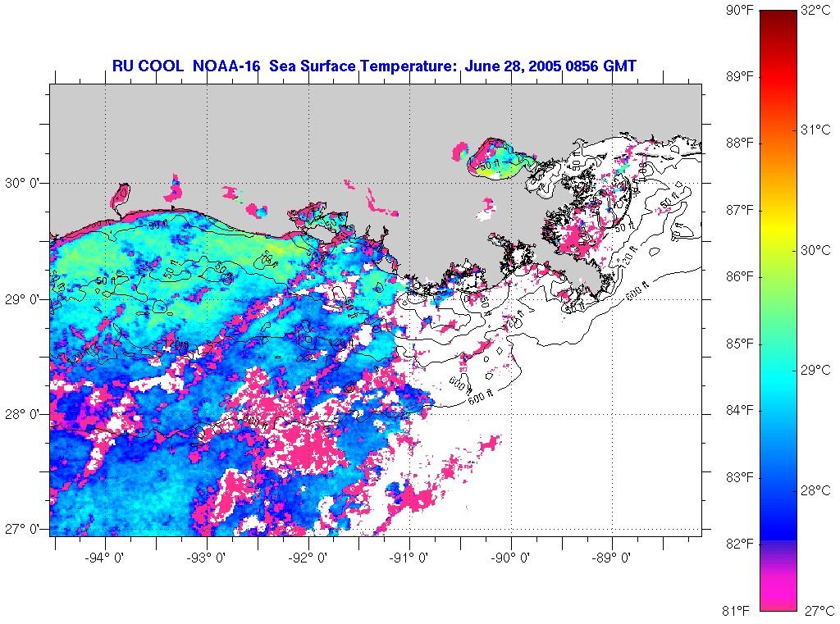Screen dimensions: 840x624
Task: Select the 28° 0' latitude label
Action: coord(22,415)
